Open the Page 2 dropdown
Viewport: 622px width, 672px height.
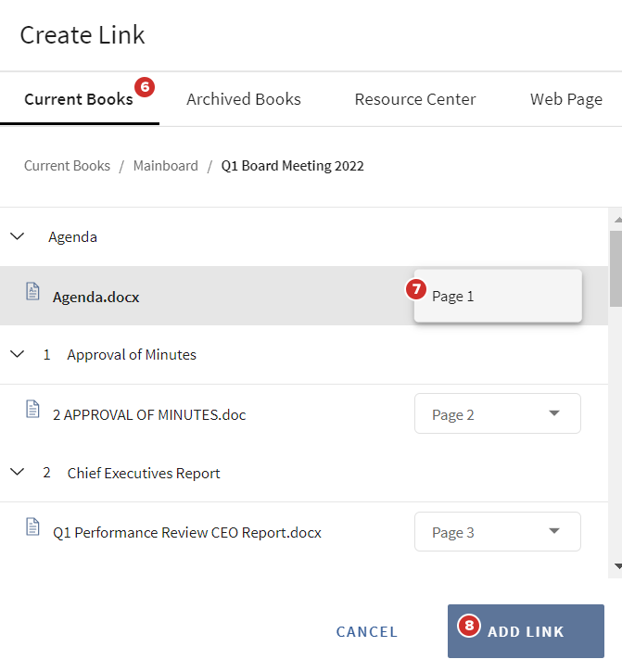pos(497,414)
